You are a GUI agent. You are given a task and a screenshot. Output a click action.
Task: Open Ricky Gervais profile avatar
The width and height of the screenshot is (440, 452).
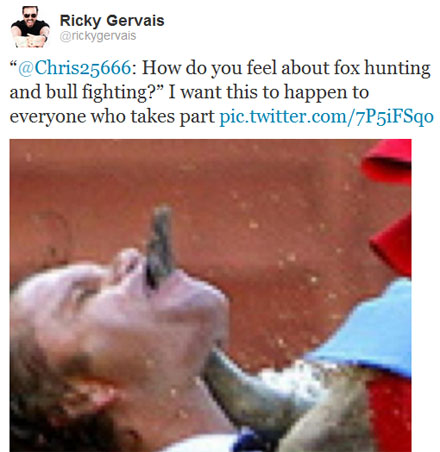[30, 27]
